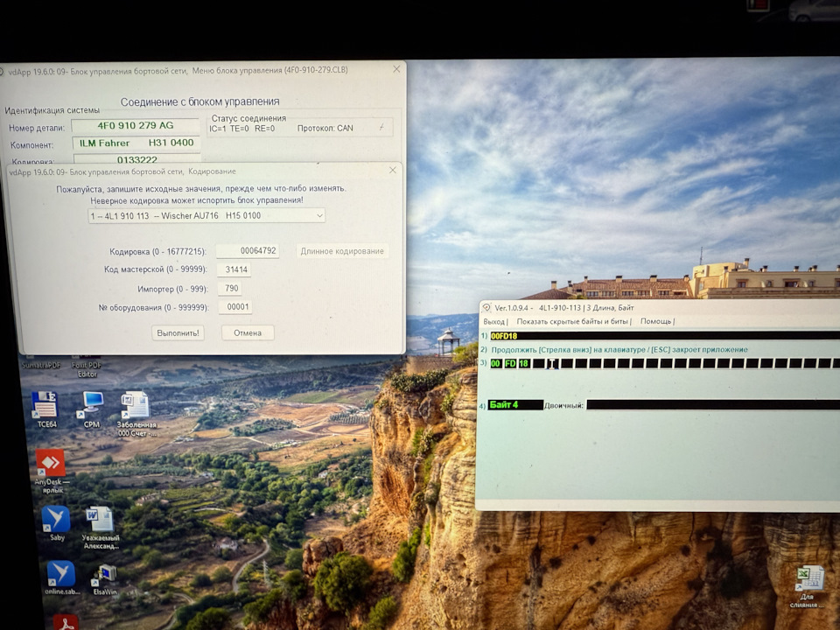Open the Помощь menu
Screen dimensions: 840x630
pos(655,321)
